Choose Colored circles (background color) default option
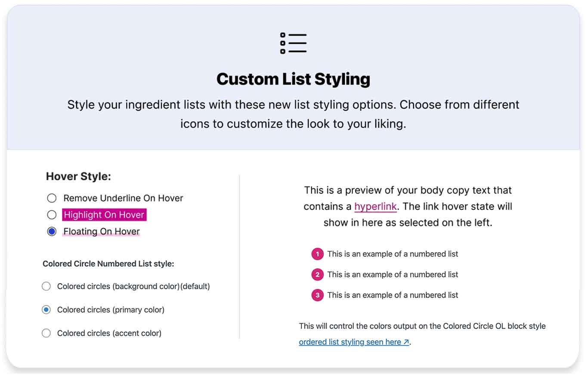Image resolution: width=588 pixels, height=381 pixels. click(46, 286)
